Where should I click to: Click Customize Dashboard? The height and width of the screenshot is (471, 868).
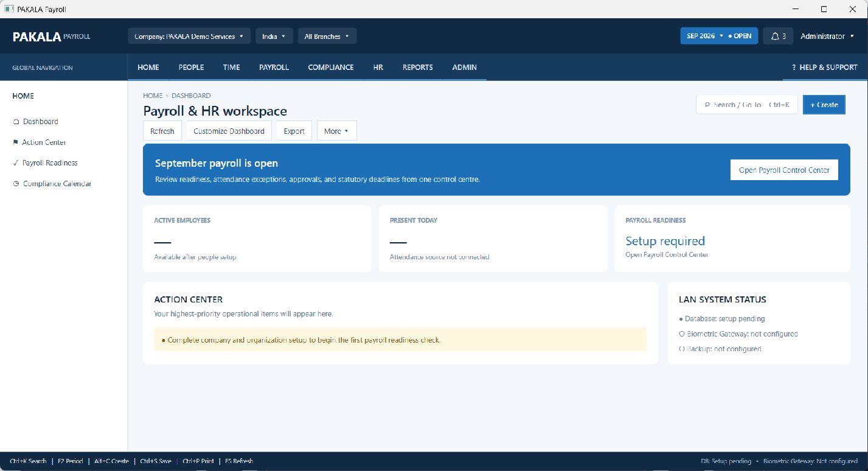click(229, 131)
